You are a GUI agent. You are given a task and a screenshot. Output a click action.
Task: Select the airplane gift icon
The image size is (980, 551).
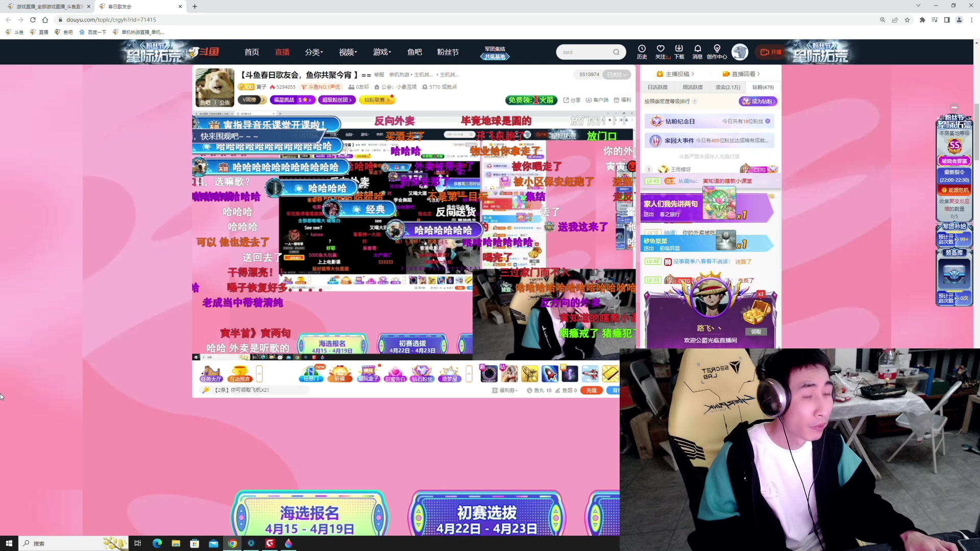point(590,374)
